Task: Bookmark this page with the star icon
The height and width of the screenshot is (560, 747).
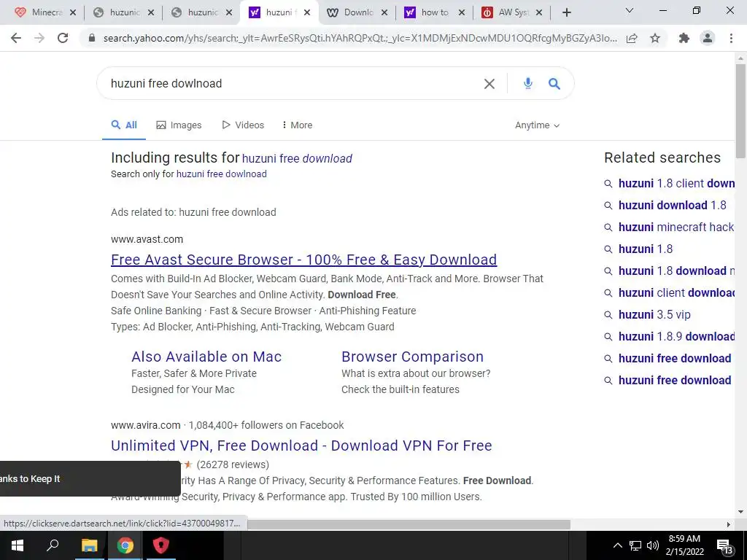Action: pos(655,38)
